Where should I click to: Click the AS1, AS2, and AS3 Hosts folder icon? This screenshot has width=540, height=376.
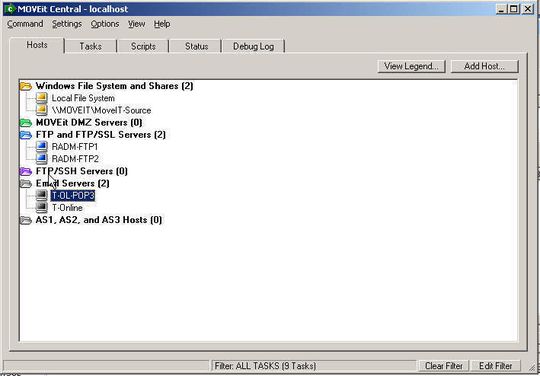(26, 220)
